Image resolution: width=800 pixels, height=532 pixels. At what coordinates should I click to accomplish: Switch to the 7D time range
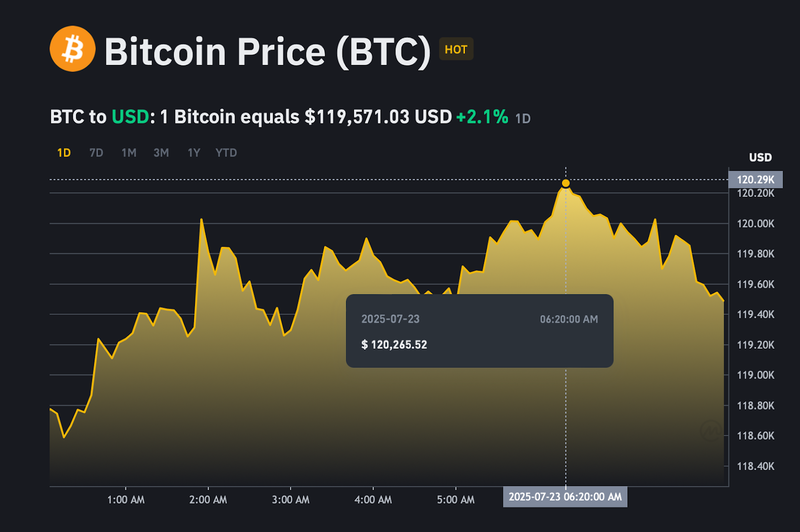click(x=96, y=153)
